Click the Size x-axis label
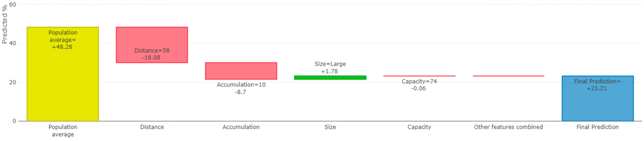The width and height of the screenshot is (644, 141). click(330, 127)
